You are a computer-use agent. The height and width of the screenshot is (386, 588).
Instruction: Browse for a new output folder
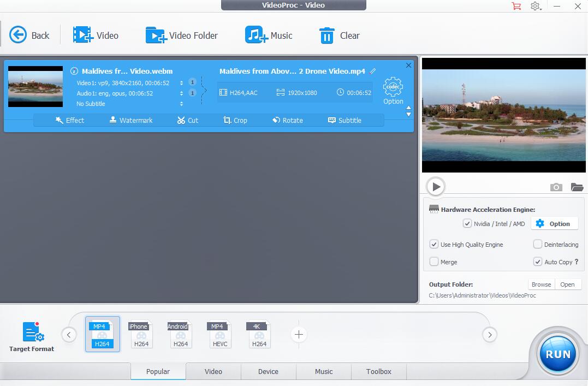tap(541, 284)
